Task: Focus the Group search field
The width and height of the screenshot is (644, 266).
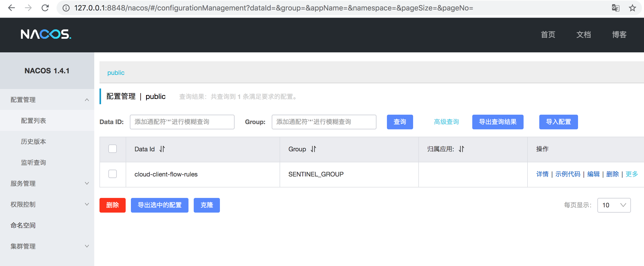Action: [324, 122]
